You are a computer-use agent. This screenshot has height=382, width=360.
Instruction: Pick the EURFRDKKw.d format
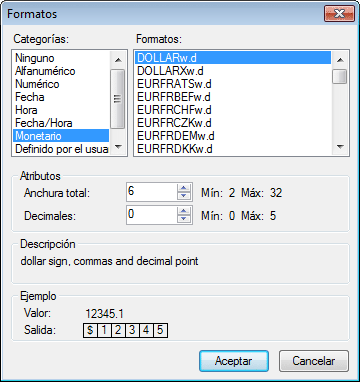click(x=233, y=149)
